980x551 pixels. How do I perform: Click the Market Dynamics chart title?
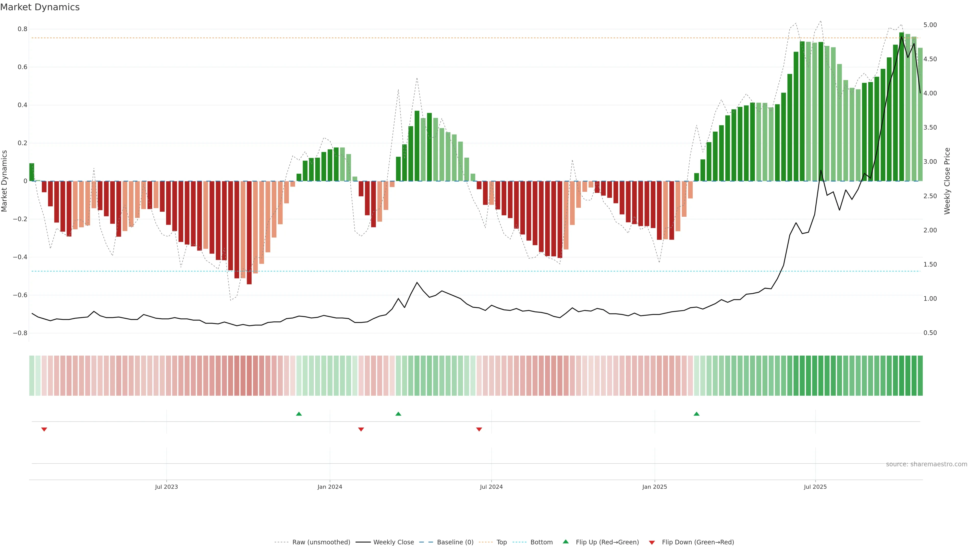[40, 7]
